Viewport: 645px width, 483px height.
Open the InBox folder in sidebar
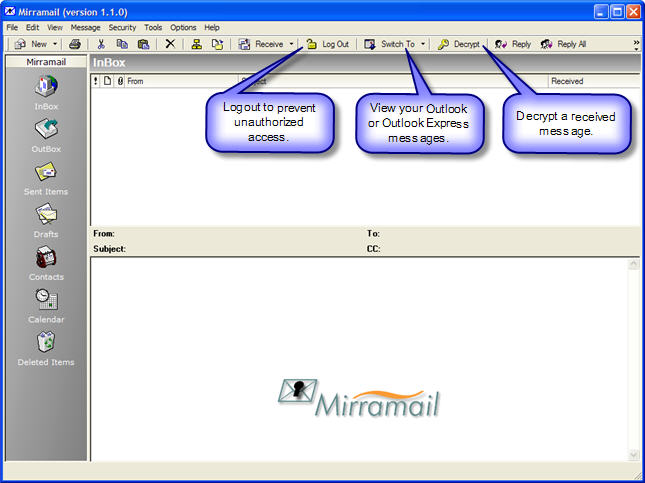pos(46,93)
